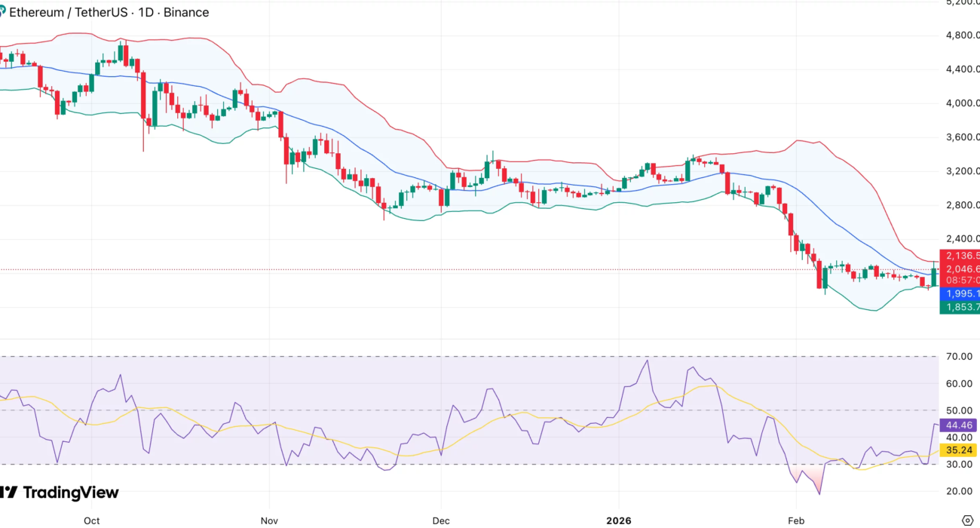
Task: Click the 08:57 bar countdown timer
Action: (x=959, y=280)
